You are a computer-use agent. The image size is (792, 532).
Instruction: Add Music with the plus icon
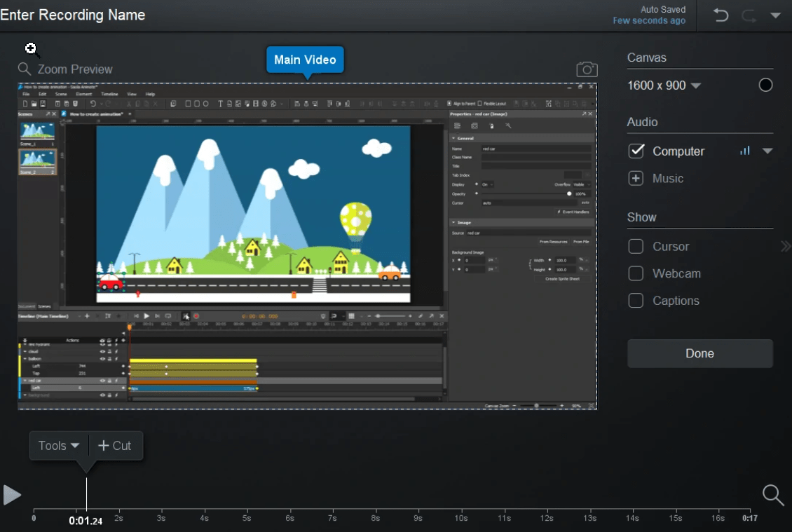[636, 178]
